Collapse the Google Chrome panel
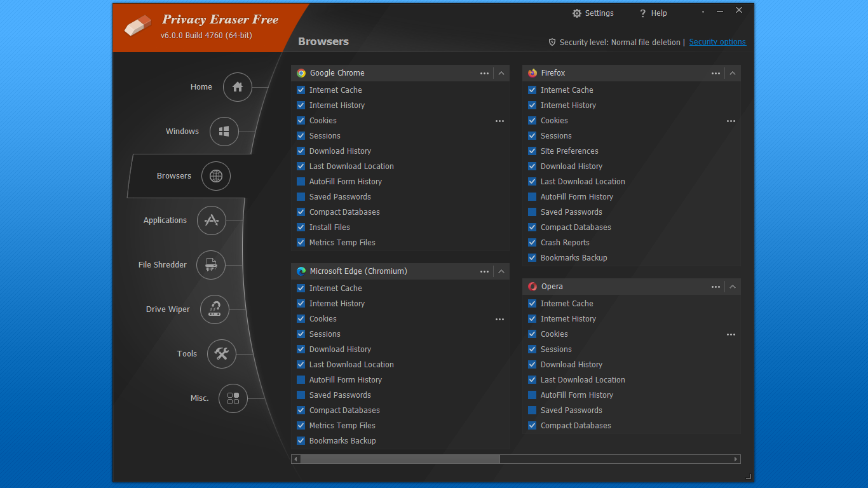The height and width of the screenshot is (488, 868). click(501, 72)
